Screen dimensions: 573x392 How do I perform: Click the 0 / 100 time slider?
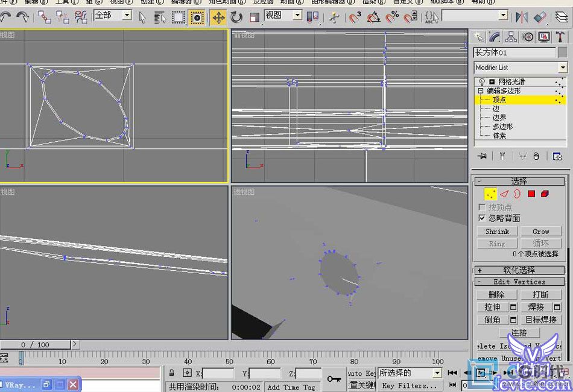tap(35, 344)
